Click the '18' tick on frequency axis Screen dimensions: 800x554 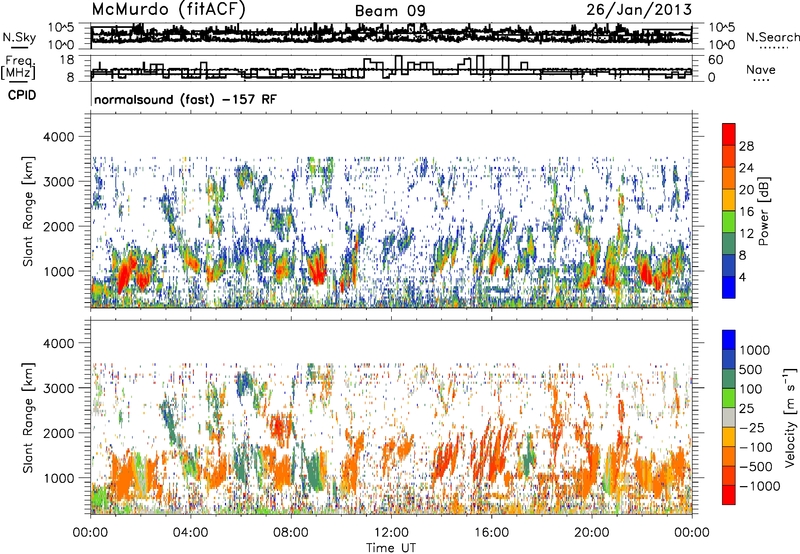click(x=67, y=60)
